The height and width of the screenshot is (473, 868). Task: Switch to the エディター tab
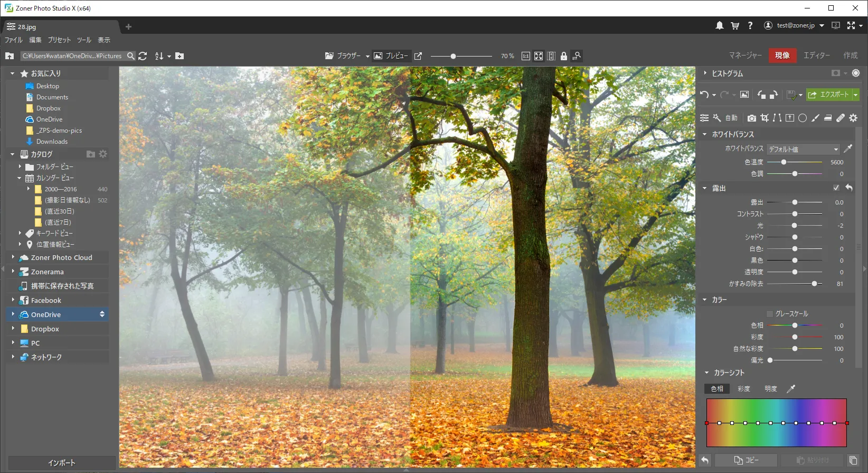(x=817, y=55)
